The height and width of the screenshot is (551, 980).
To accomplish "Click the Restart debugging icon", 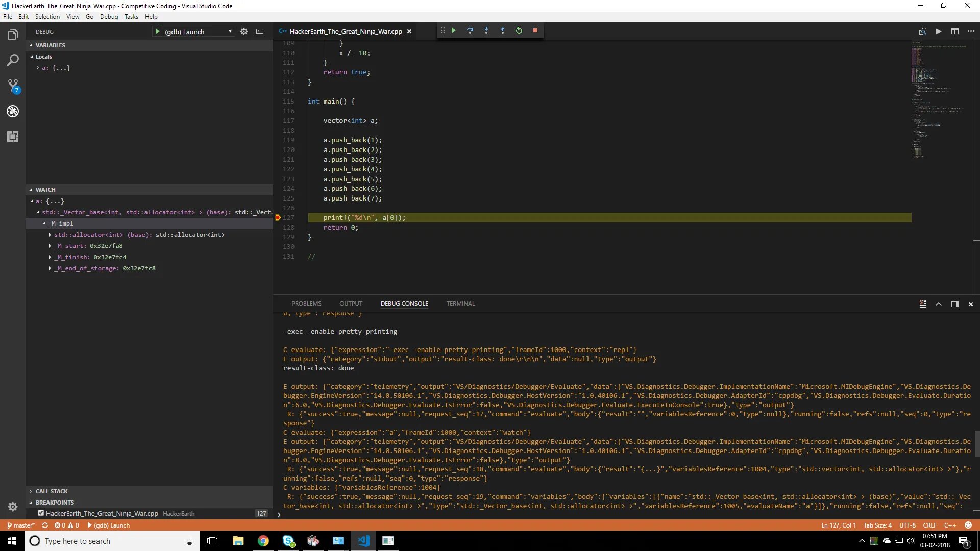I will [519, 31].
